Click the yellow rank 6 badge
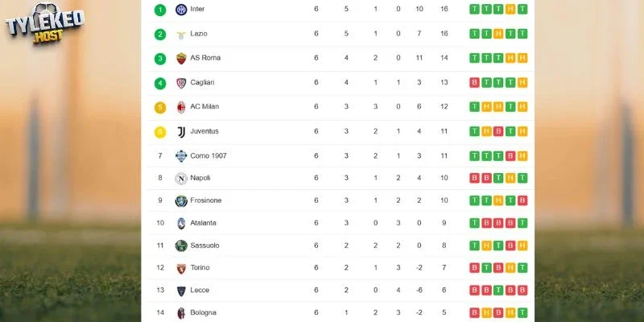The height and width of the screenshot is (322, 644). click(160, 132)
